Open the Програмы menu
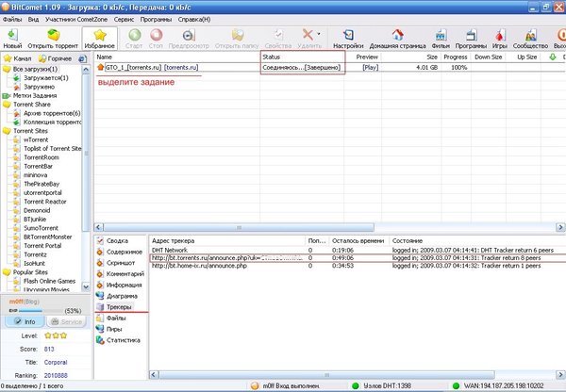This screenshot has height=392, width=566. 156,20
